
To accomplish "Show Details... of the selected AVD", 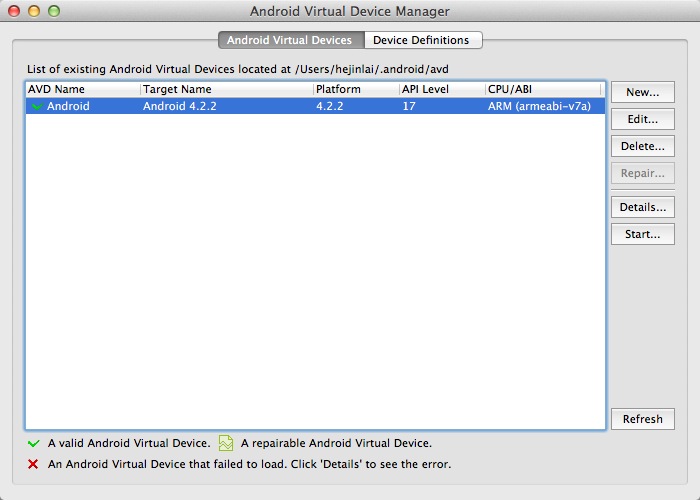I will 642,207.
